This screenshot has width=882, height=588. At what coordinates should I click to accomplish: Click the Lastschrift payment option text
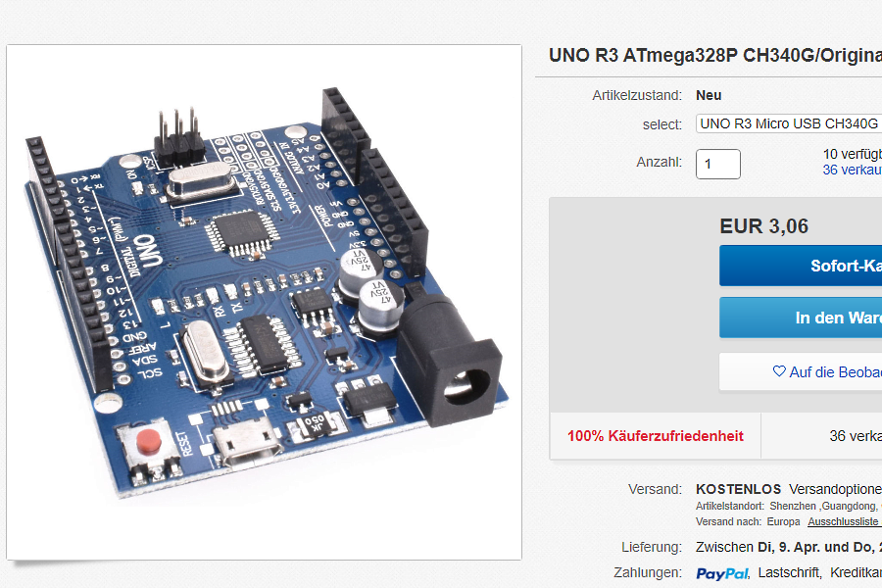coord(789,572)
